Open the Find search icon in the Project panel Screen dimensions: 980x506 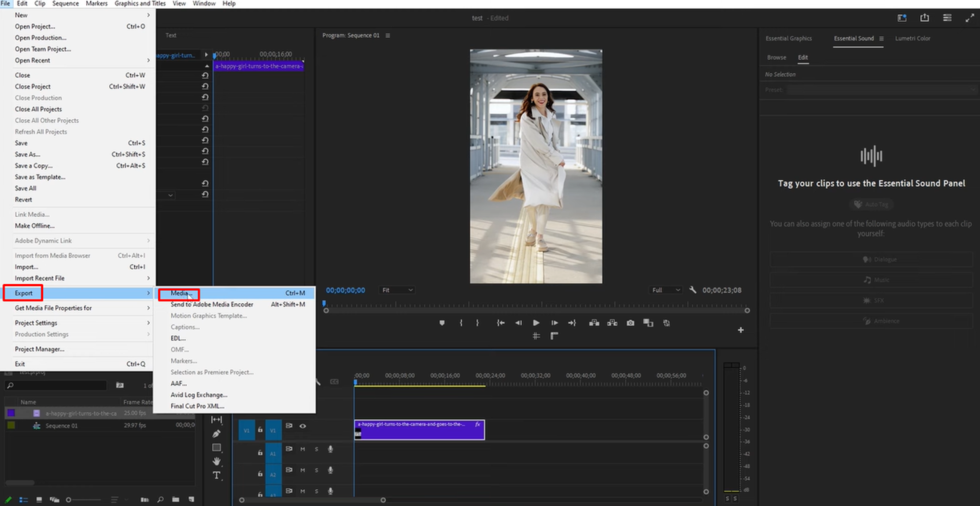tap(161, 499)
